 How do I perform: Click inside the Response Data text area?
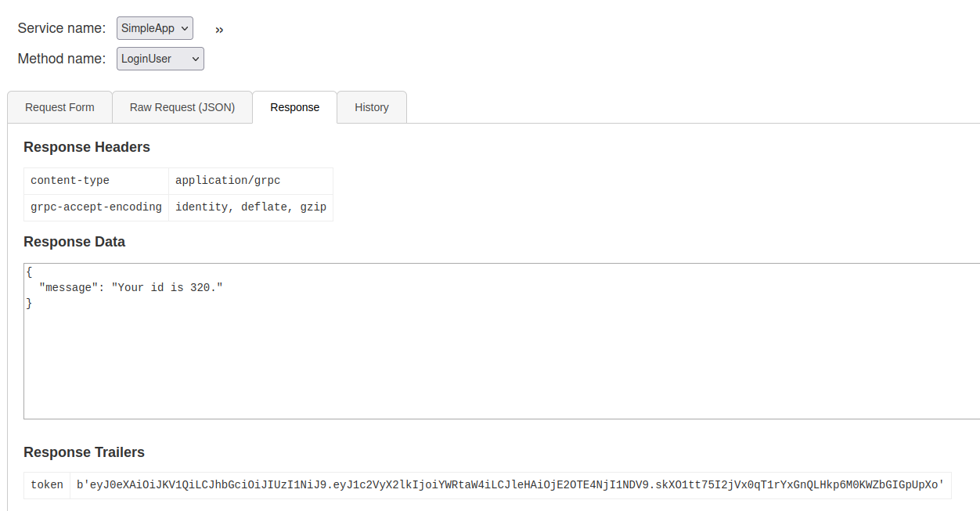coord(502,341)
